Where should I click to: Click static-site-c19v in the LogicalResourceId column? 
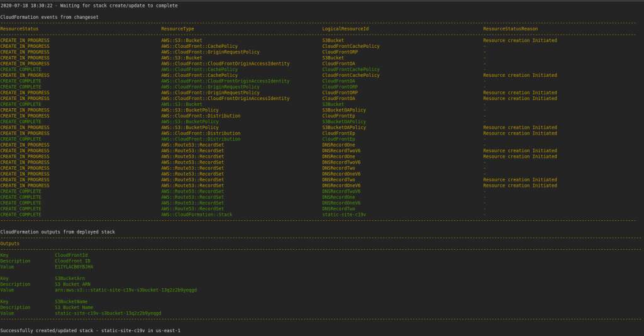(x=344, y=215)
